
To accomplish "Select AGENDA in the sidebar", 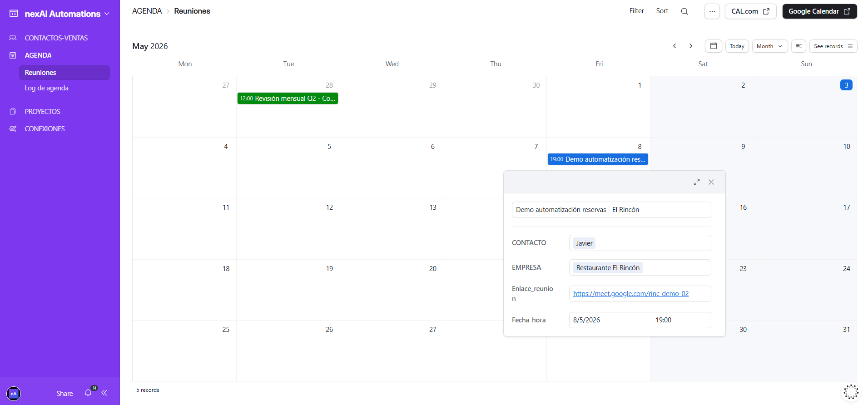I will [38, 55].
